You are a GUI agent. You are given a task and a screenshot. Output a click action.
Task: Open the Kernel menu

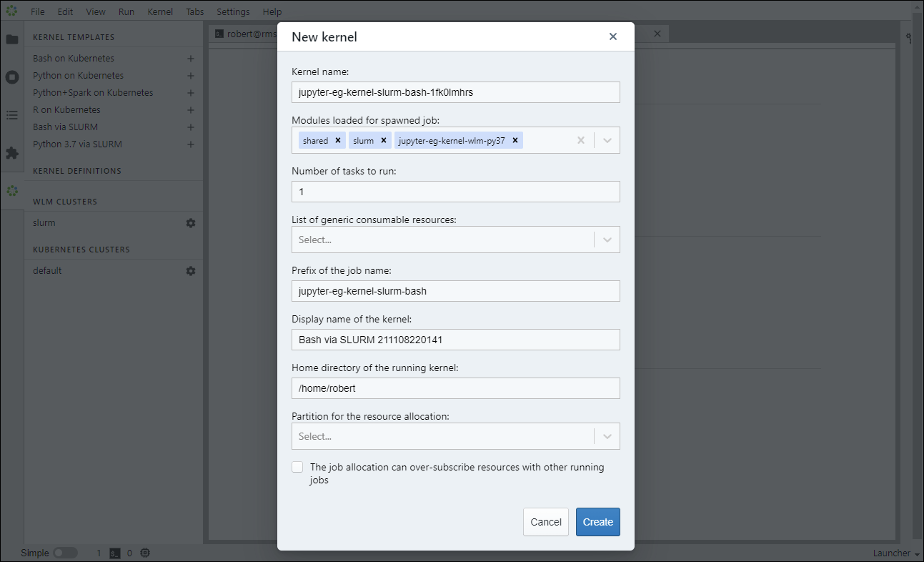pos(160,11)
